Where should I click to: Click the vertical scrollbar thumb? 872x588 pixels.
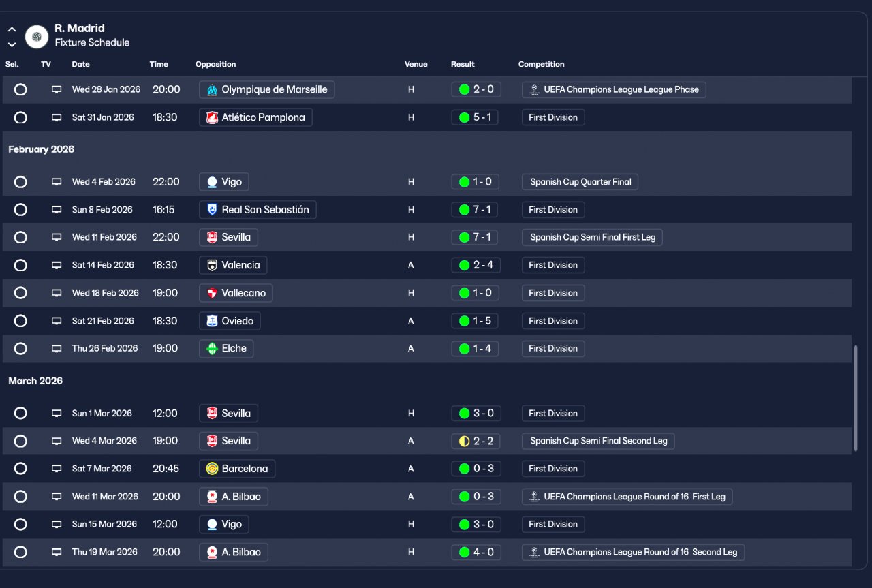(856, 399)
